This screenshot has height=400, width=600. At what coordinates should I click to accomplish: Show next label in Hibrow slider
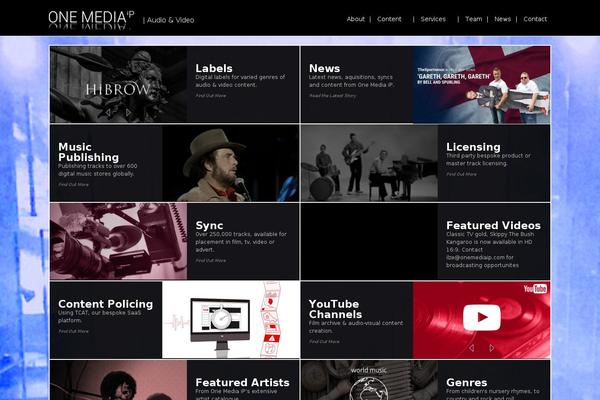[129, 112]
